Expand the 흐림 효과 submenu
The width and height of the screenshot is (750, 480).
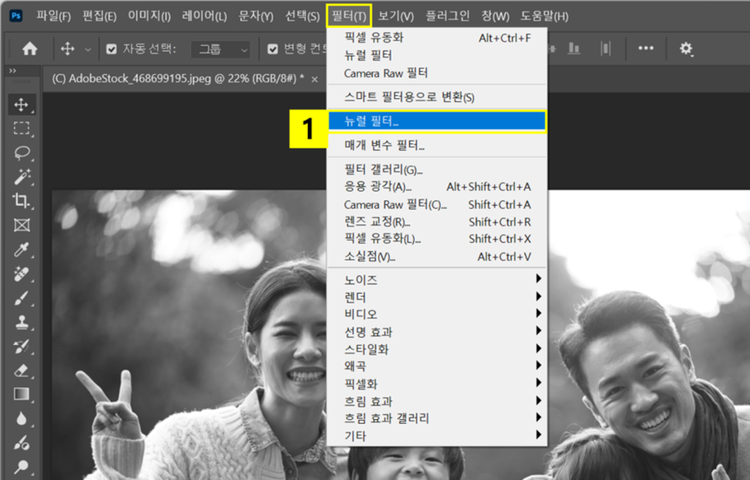click(x=437, y=401)
